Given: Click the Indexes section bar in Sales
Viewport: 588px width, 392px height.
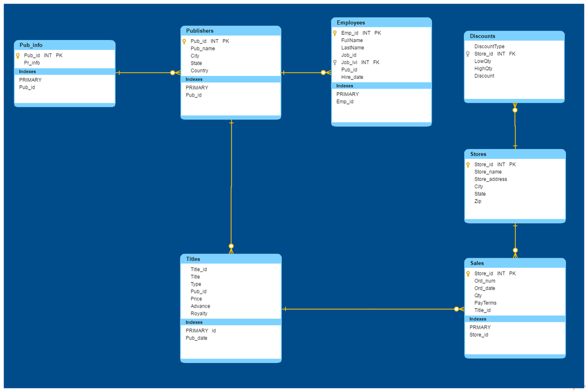Looking at the screenshot, I should click(514, 319).
